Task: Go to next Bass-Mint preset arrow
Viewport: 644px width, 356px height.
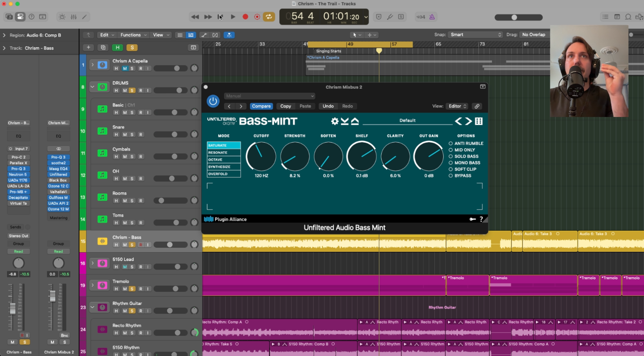Action: (468, 121)
